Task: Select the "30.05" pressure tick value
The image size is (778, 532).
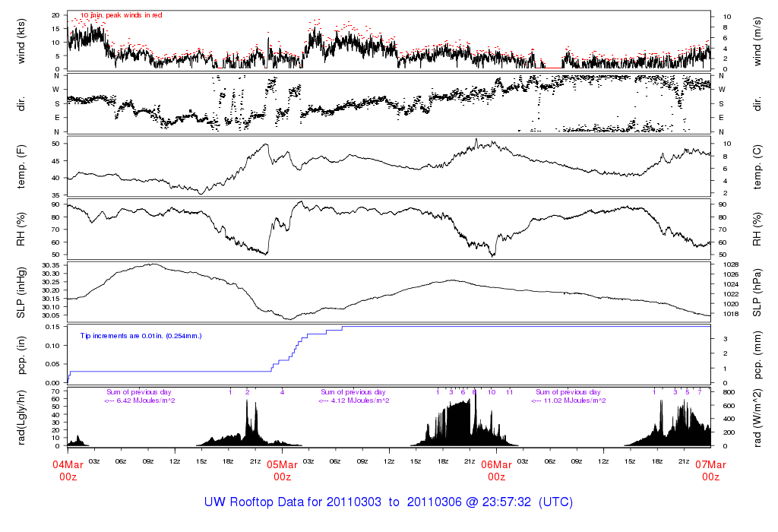Action: (51, 315)
